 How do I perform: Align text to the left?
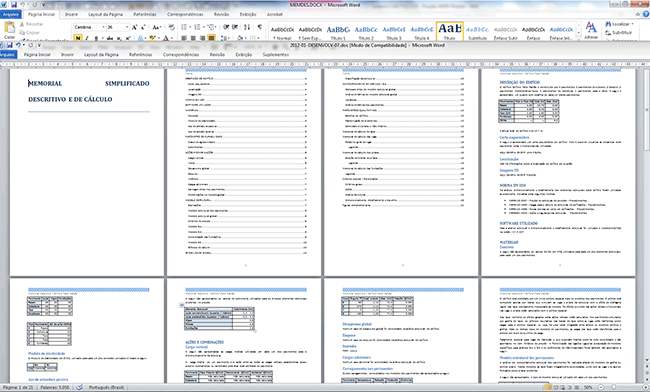pyautogui.click(x=184, y=38)
